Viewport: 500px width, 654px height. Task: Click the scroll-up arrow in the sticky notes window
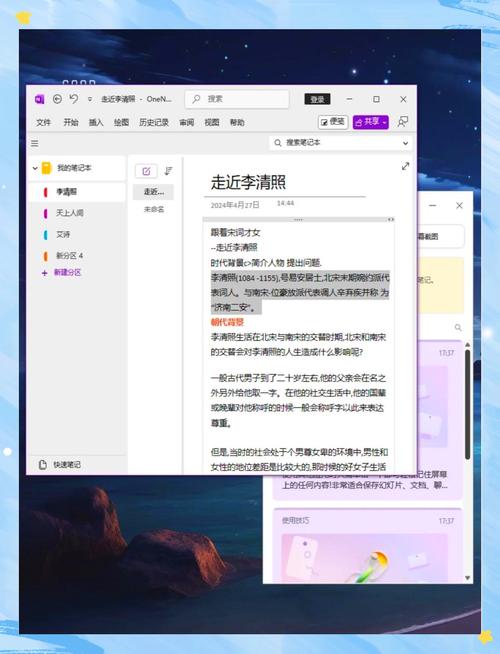click(x=467, y=345)
